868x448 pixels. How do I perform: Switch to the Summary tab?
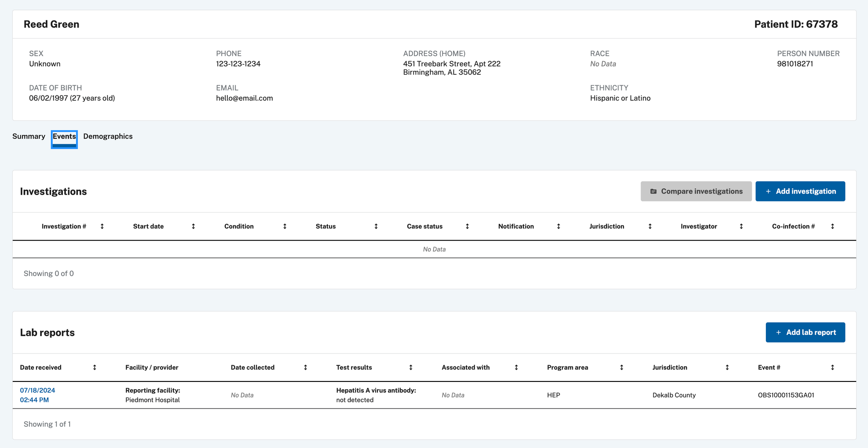tap(28, 136)
